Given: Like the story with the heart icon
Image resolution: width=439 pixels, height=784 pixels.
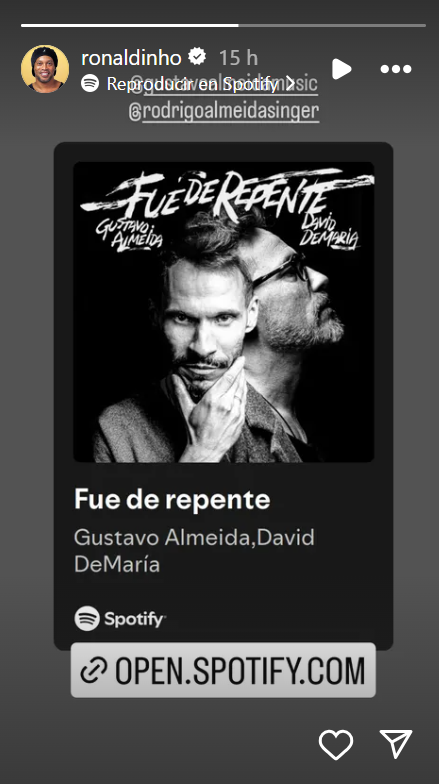Looking at the screenshot, I should click(336, 744).
